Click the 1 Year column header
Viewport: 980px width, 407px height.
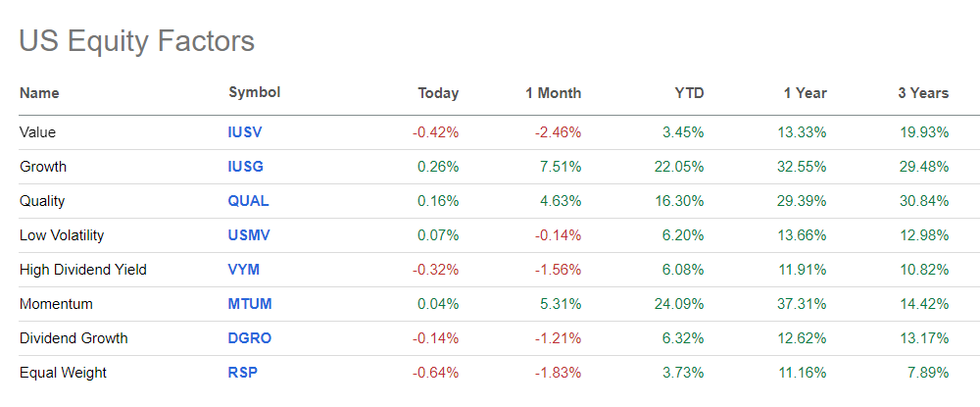805,93
